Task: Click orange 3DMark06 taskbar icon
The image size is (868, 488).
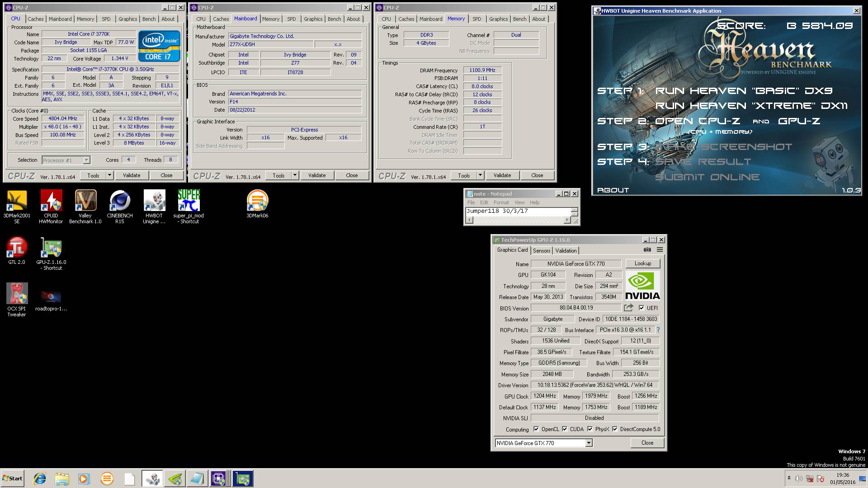Action: point(107,479)
